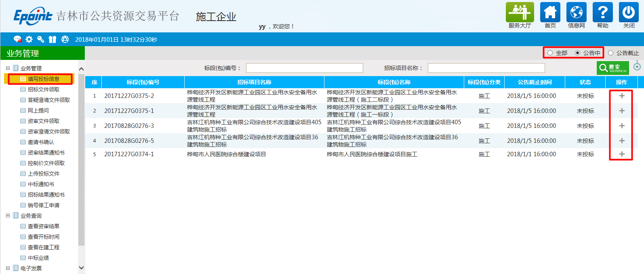Click sidebar scrollbar down arrow
Image resolution: width=644 pixels, height=274 pixels.
click(81, 268)
